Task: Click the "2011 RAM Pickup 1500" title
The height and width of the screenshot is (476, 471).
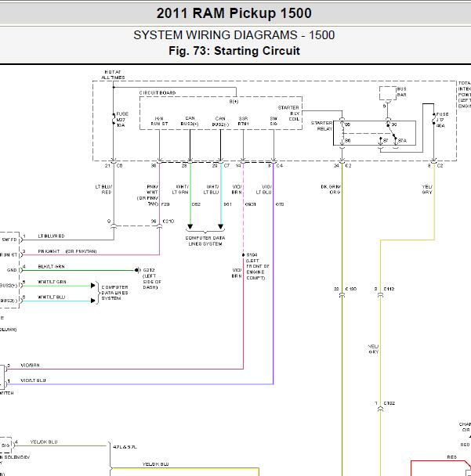Action: 234,13
